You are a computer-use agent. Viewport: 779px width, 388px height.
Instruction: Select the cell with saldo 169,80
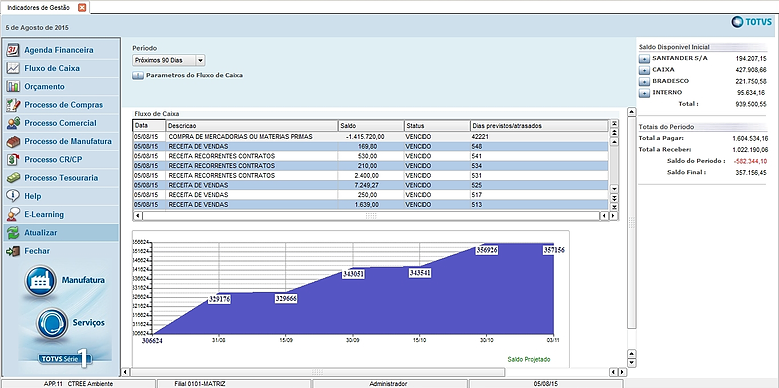coord(371,147)
